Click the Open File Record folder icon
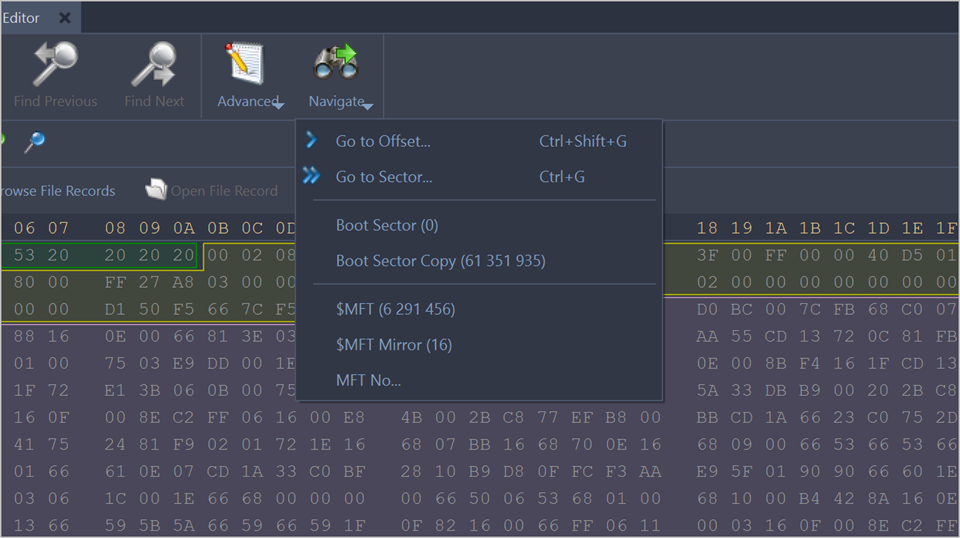The height and width of the screenshot is (538, 960). click(x=156, y=190)
